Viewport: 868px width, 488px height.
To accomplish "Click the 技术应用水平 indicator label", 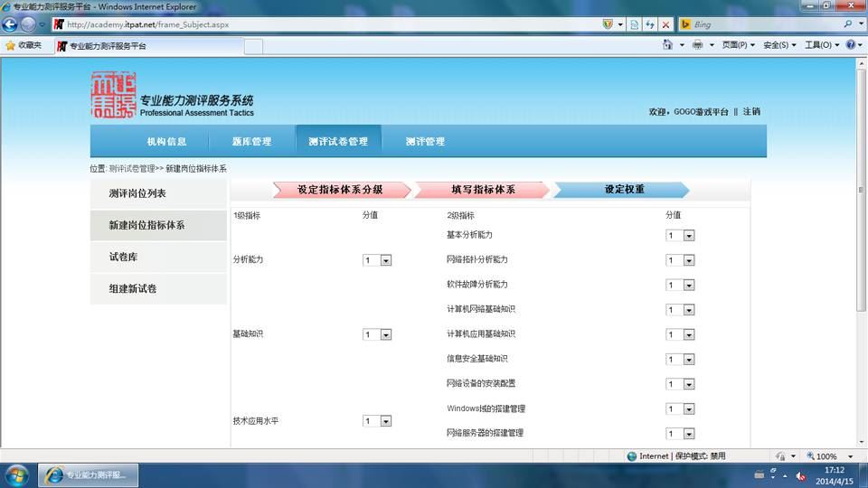I will pos(256,421).
